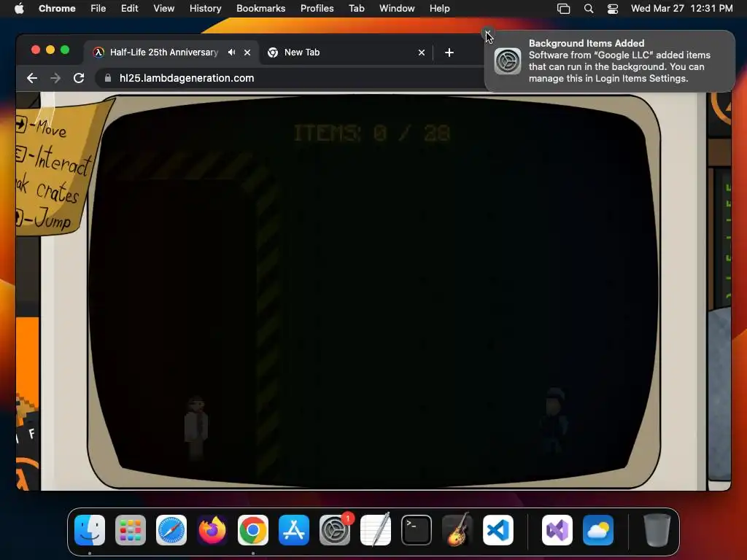Image resolution: width=747 pixels, height=560 pixels.
Task: Open a new tab with plus button
Action: click(449, 52)
